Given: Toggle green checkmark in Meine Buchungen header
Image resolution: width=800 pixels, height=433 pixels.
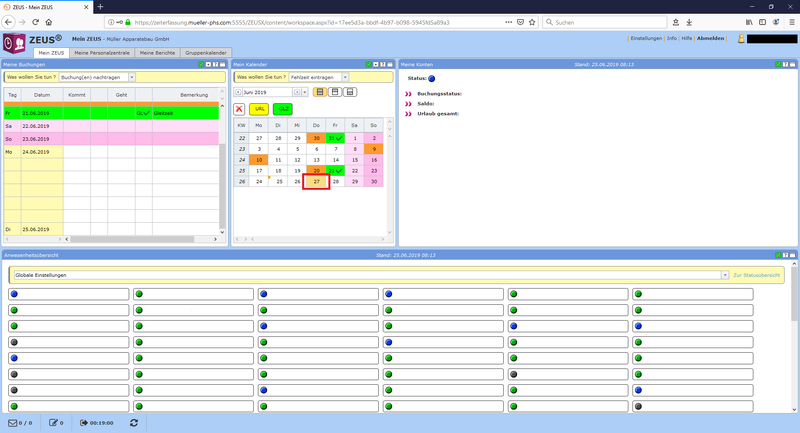Looking at the screenshot, I should coord(201,64).
